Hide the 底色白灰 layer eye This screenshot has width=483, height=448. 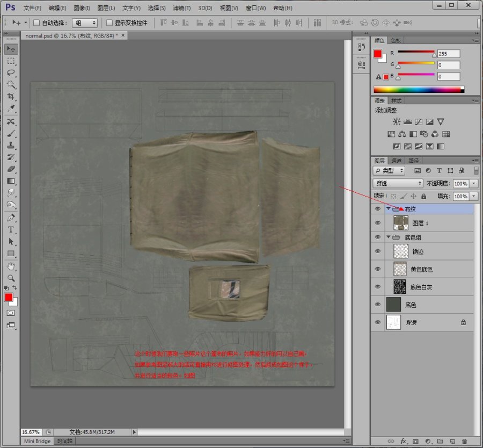point(378,287)
